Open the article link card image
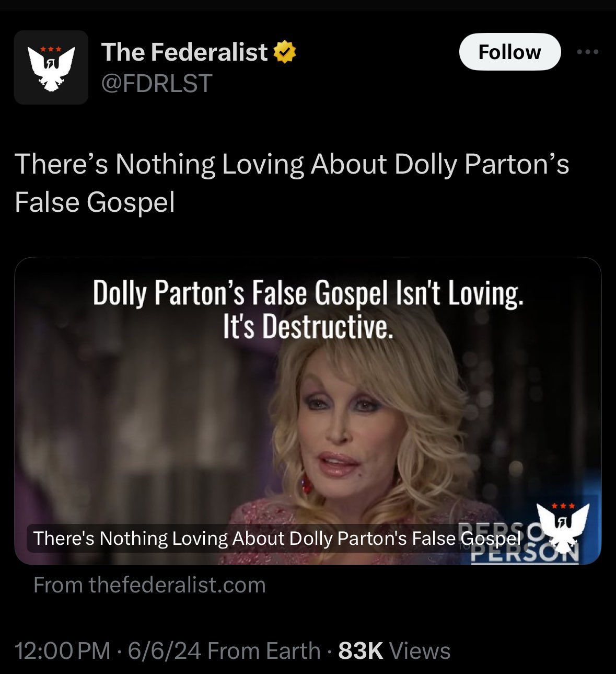Image resolution: width=616 pixels, height=674 pixels. click(x=308, y=411)
